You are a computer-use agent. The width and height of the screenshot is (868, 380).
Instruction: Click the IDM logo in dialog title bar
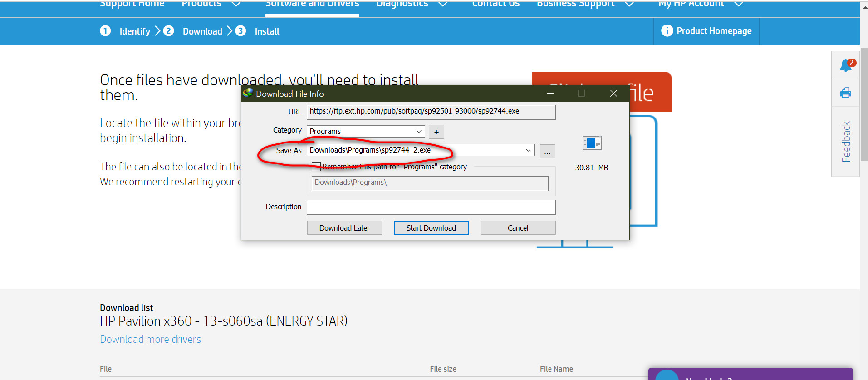tap(248, 93)
